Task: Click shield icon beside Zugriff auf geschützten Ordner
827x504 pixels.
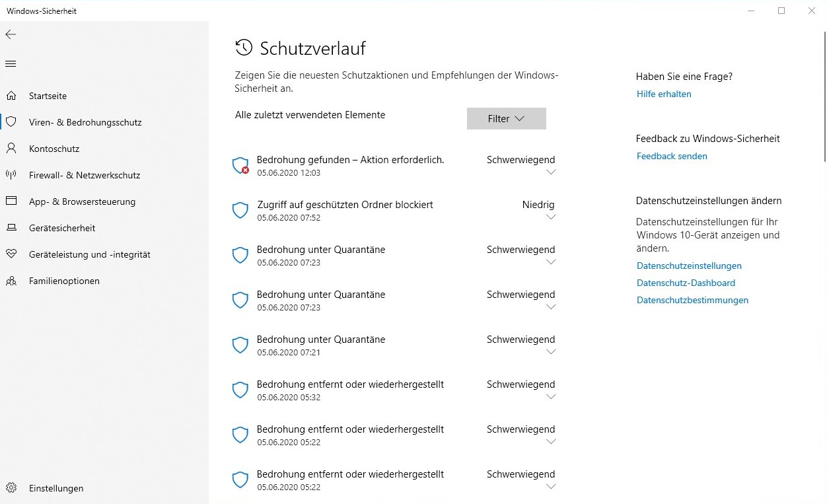Action: (x=240, y=210)
